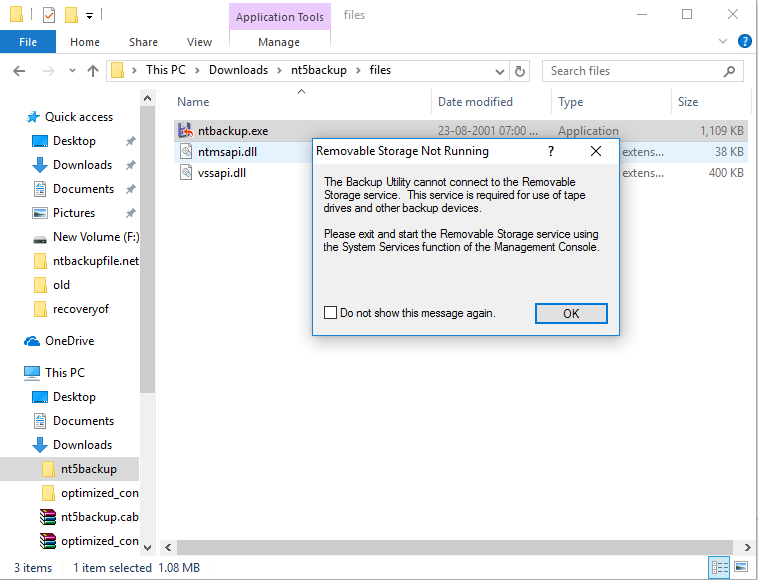Click the OneDrive cloud icon
Viewport: 758px width, 580px height.
32,341
